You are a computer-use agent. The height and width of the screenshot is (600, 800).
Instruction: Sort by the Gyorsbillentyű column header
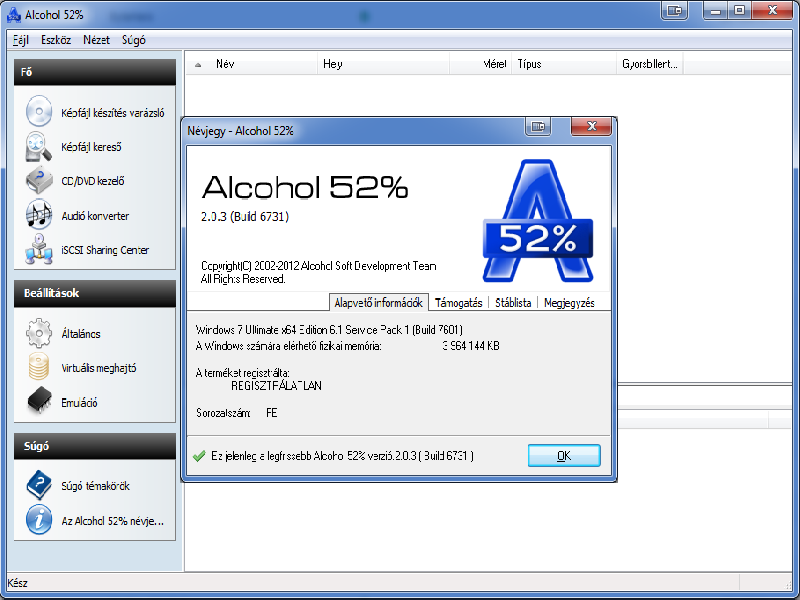[649, 64]
